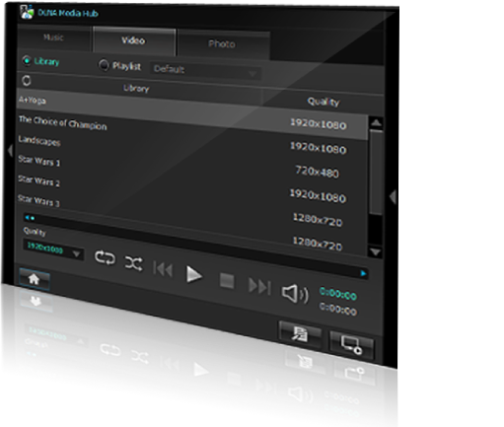This screenshot has height=427, width=504.
Task: Skip to previous track
Action: click(163, 269)
